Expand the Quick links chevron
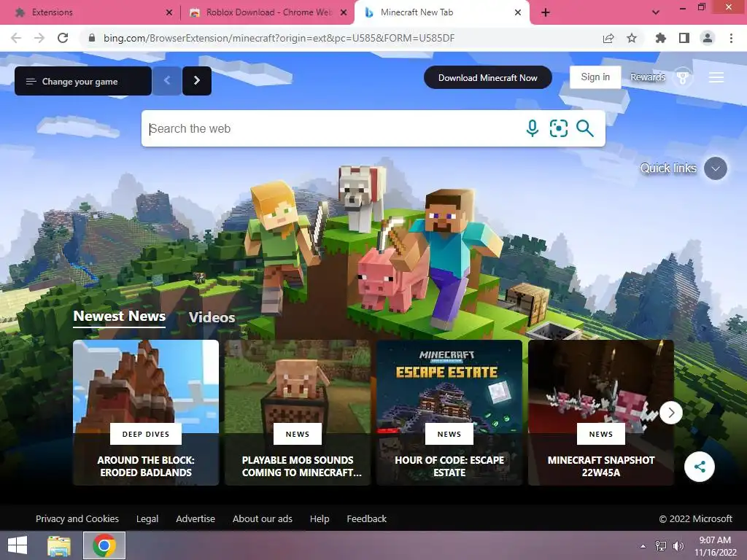 [715, 168]
